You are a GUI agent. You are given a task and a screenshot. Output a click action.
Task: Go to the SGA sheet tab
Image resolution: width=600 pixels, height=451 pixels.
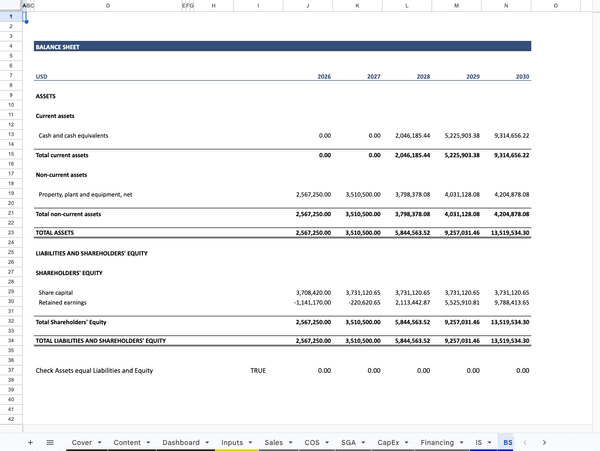click(x=348, y=442)
